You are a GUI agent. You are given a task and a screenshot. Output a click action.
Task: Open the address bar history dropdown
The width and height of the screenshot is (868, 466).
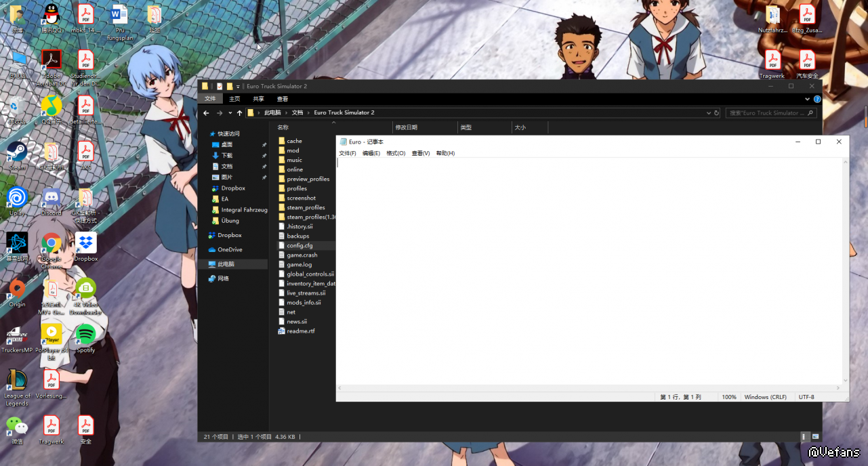(709, 113)
